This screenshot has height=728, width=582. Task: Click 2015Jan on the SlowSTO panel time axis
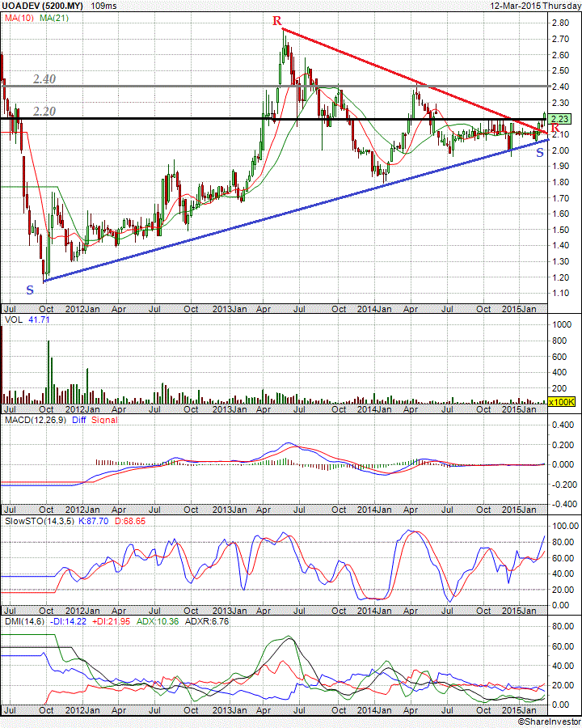point(519,611)
